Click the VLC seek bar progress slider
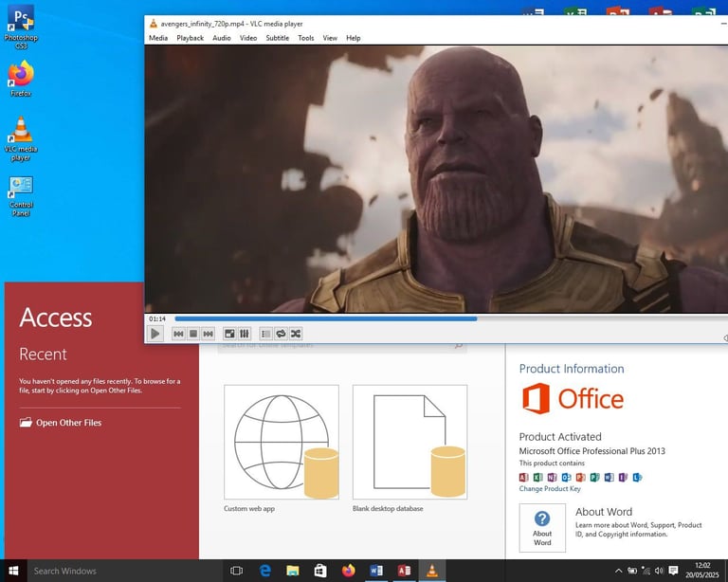The width and height of the screenshot is (728, 582). point(450,318)
